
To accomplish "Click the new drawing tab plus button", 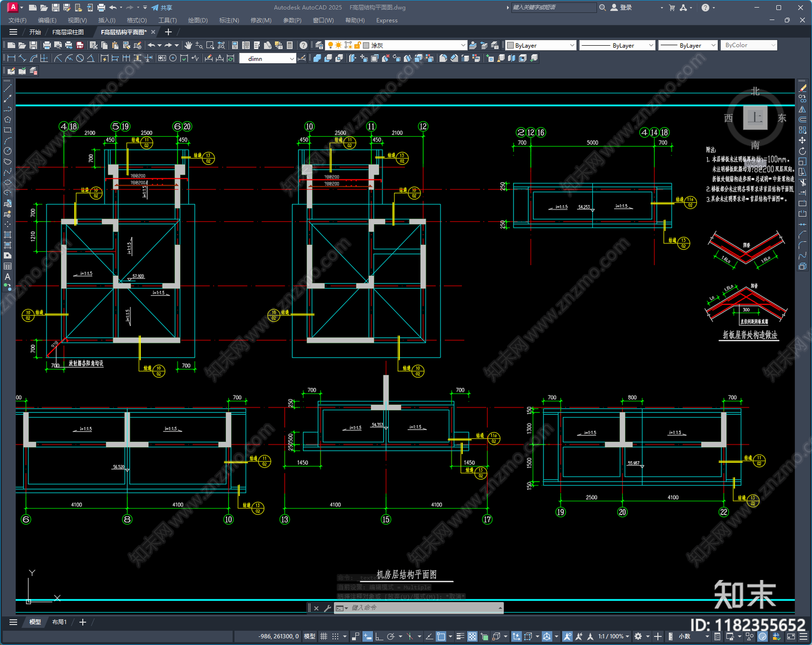I will click(x=168, y=32).
